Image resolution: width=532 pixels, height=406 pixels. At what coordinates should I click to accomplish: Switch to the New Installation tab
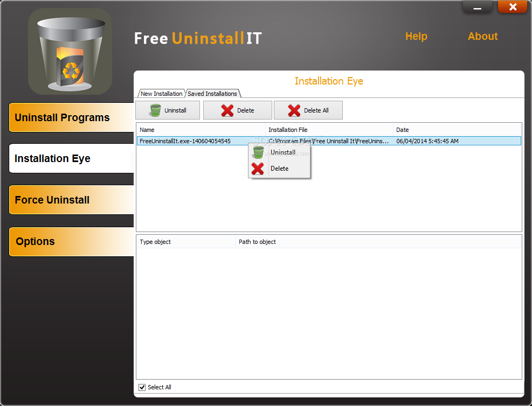(x=162, y=94)
